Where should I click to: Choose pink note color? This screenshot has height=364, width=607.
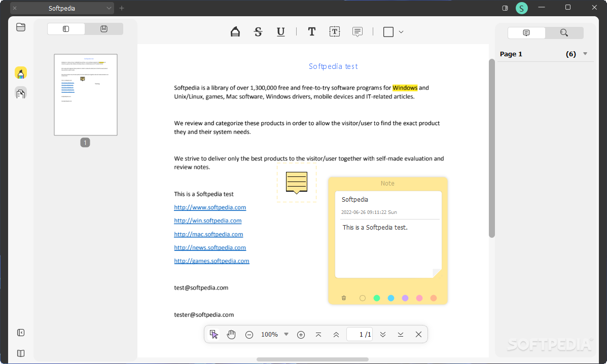419,298
